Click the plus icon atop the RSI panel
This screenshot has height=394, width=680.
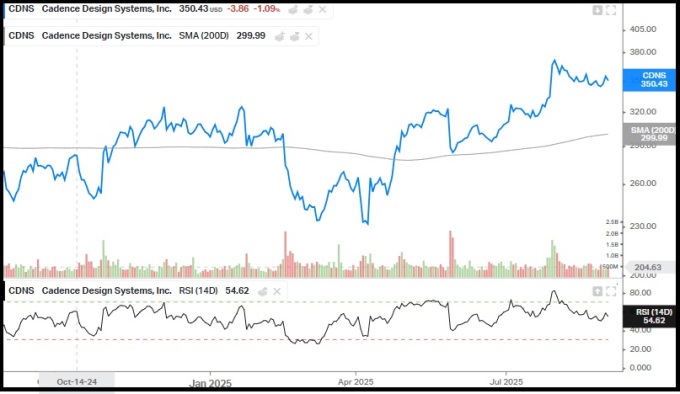[x=597, y=291]
